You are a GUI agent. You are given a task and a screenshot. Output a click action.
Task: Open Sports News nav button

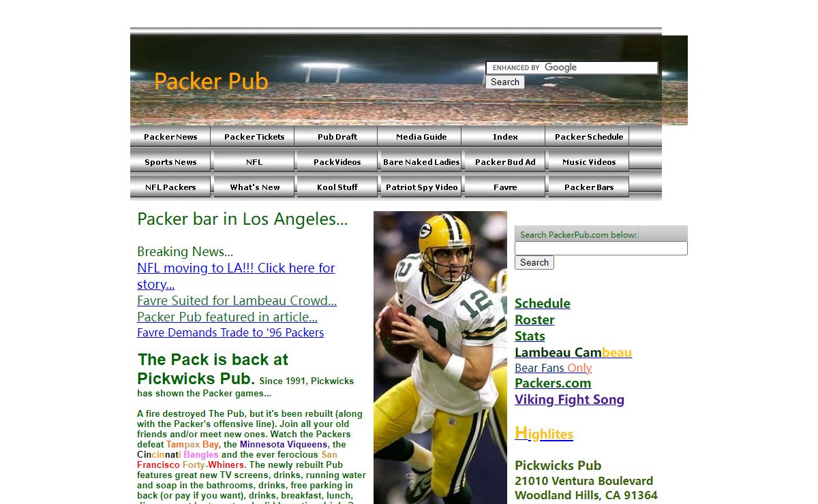point(170,161)
